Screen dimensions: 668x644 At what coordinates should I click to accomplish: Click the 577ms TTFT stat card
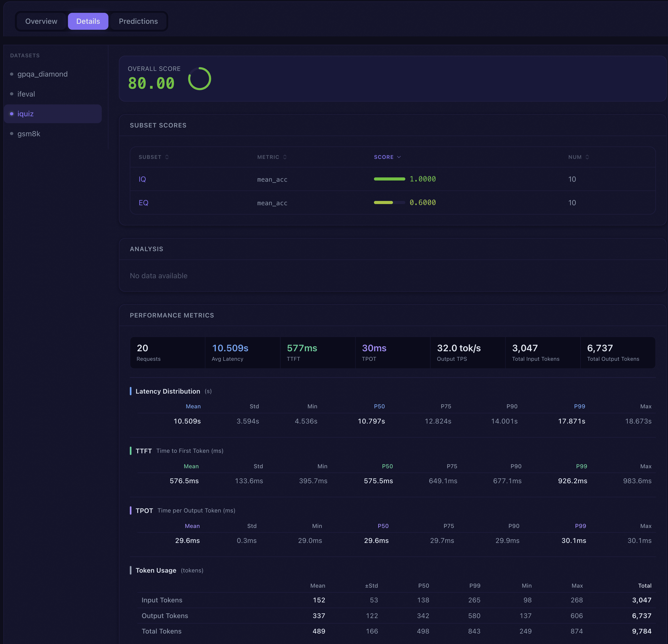pyautogui.click(x=318, y=352)
